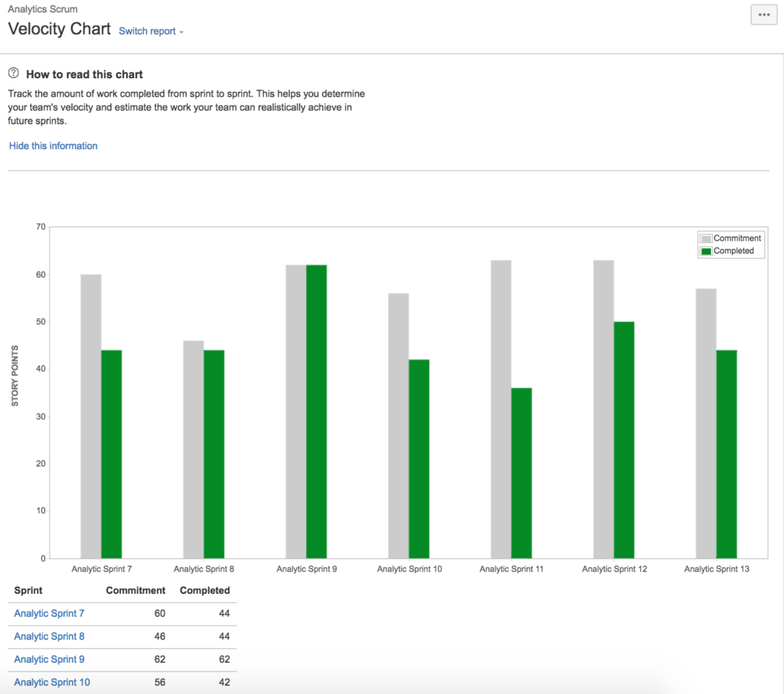Open Analytic Sprint 7 from the table
The height and width of the screenshot is (694, 784).
click(x=48, y=613)
